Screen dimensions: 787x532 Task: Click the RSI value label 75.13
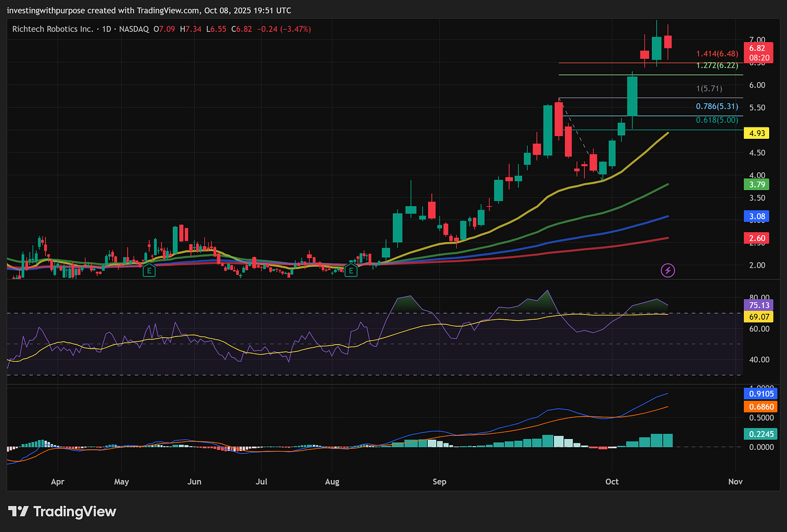[x=759, y=305]
